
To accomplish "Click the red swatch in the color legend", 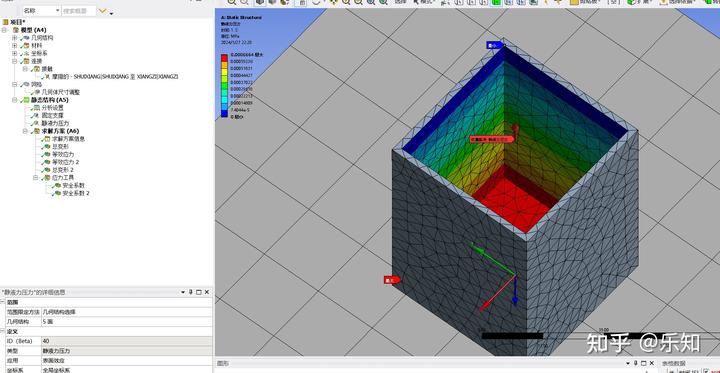I will pos(224,58).
